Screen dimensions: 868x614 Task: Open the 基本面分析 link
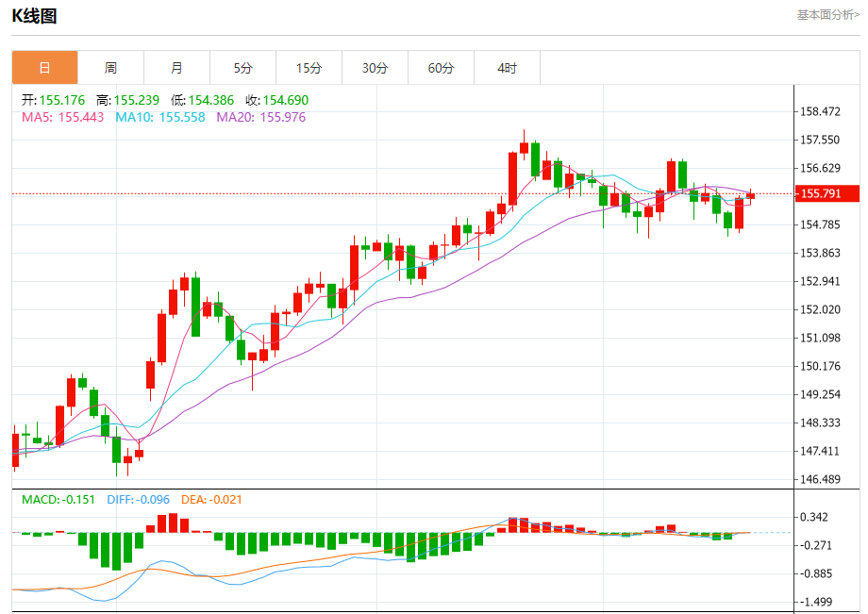827,14
